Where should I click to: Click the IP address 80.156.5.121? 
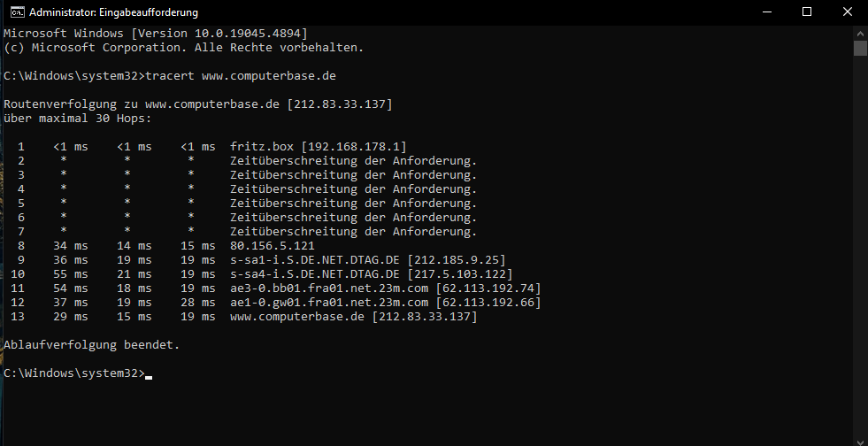[273, 246]
